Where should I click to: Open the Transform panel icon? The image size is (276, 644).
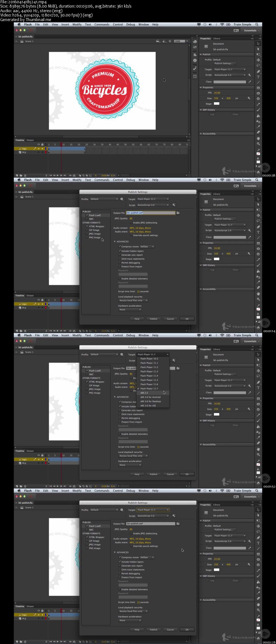point(195,76)
